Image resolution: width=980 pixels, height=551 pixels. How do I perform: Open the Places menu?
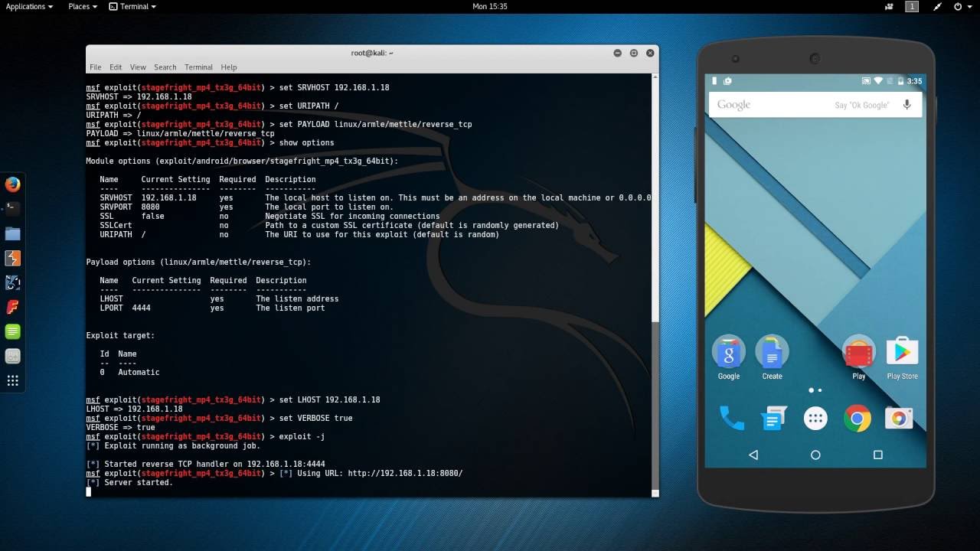(82, 6)
